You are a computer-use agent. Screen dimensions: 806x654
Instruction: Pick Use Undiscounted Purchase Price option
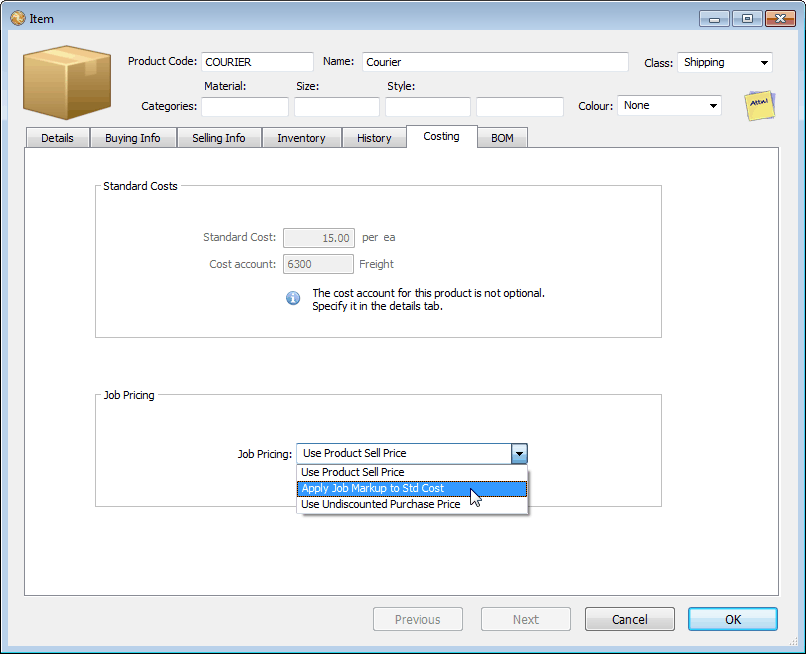pyautogui.click(x=412, y=504)
